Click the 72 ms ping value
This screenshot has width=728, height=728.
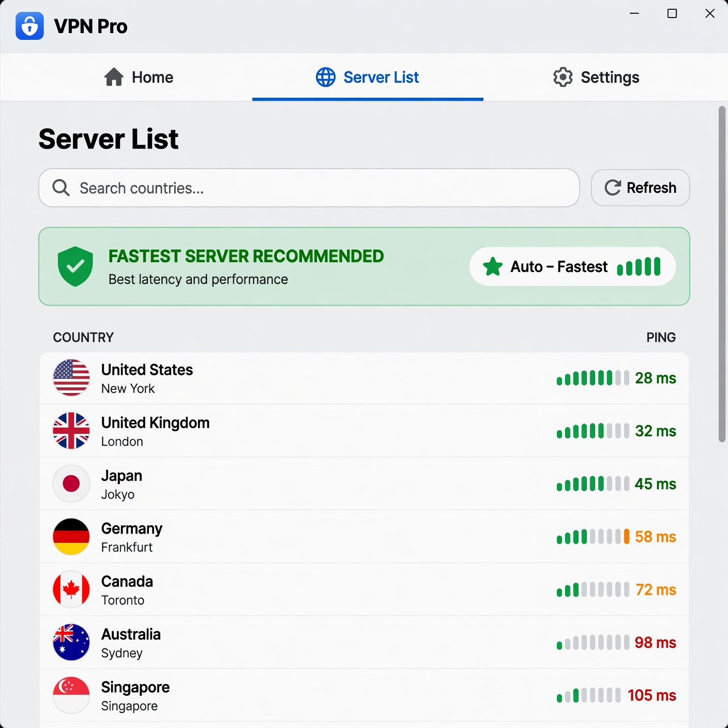[656, 589]
